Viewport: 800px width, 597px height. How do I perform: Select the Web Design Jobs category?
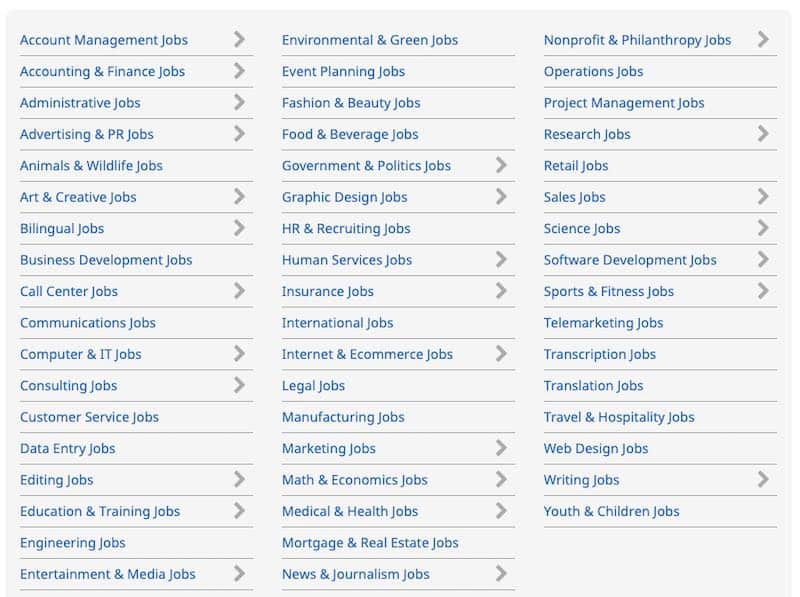[x=596, y=448]
